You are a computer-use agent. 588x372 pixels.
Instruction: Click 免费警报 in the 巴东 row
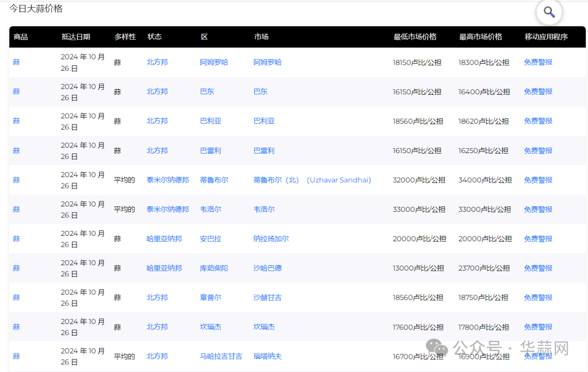point(538,92)
